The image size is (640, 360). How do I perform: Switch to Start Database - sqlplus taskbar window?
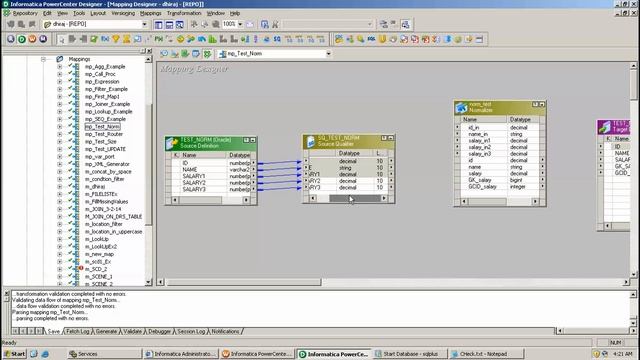(x=409, y=354)
